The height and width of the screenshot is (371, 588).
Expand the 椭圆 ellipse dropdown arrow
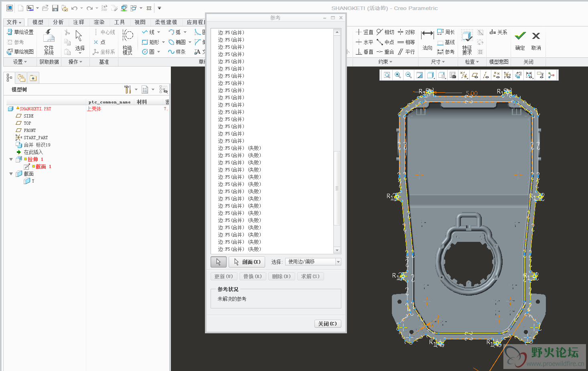point(190,42)
